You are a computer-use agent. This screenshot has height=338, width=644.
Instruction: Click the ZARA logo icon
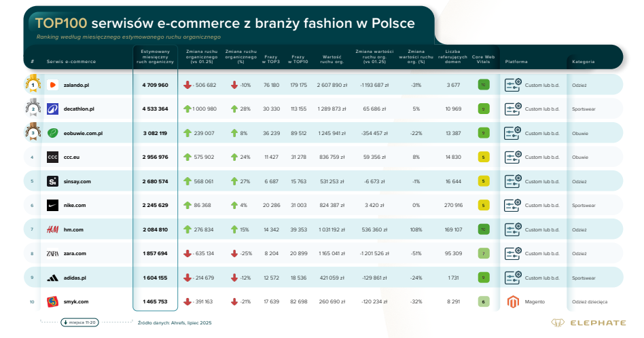point(52,254)
